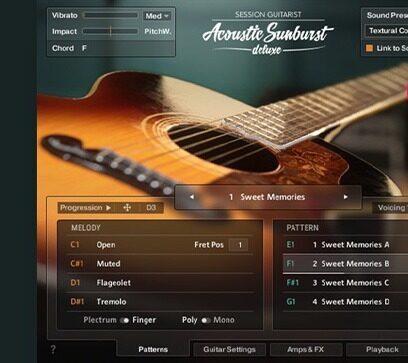Click the G1 pattern key label
The height and width of the screenshot is (363, 408).
[x=291, y=302]
